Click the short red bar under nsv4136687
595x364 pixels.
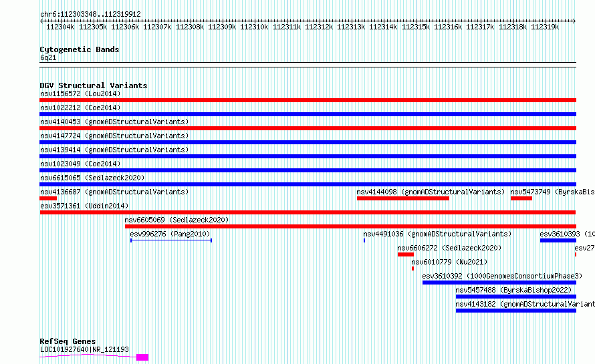pyautogui.click(x=48, y=198)
